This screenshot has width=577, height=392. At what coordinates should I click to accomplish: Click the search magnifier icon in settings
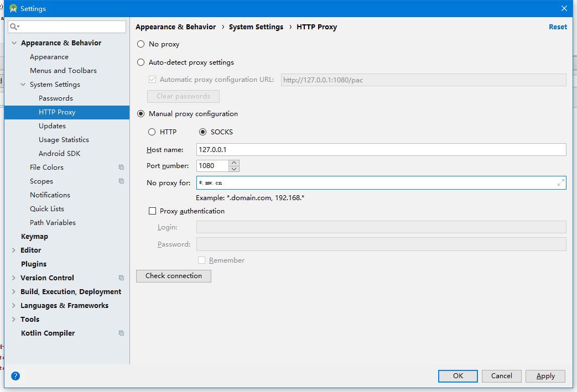[14, 27]
